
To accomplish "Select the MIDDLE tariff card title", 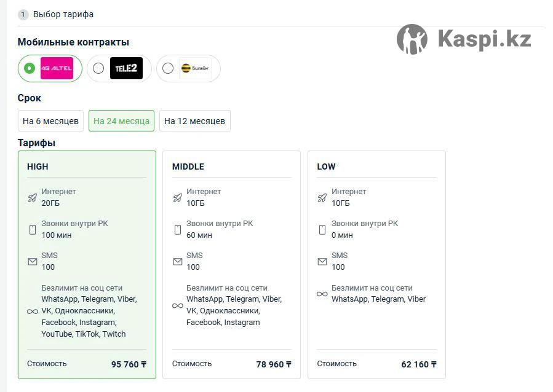I will click(188, 167).
